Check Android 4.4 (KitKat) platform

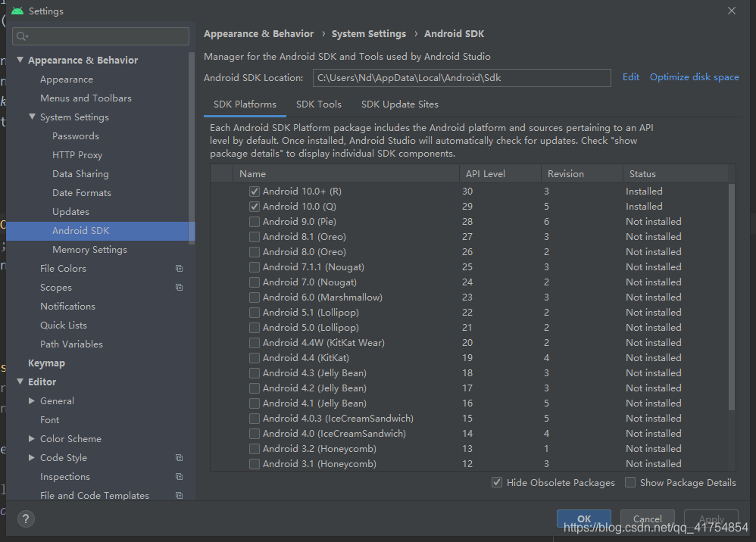pos(255,358)
